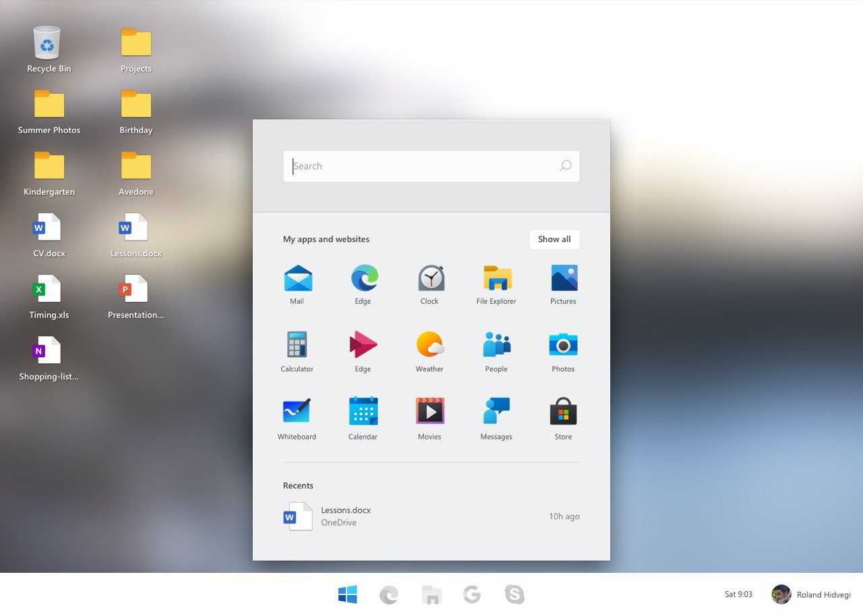Open Skype from the taskbar
The image size is (863, 616).
tap(514, 594)
